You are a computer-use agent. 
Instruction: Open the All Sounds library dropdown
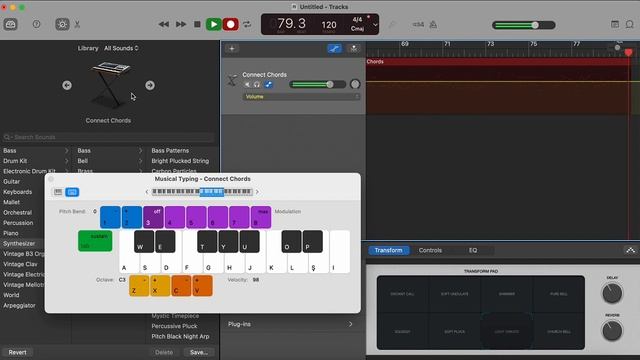(x=121, y=48)
